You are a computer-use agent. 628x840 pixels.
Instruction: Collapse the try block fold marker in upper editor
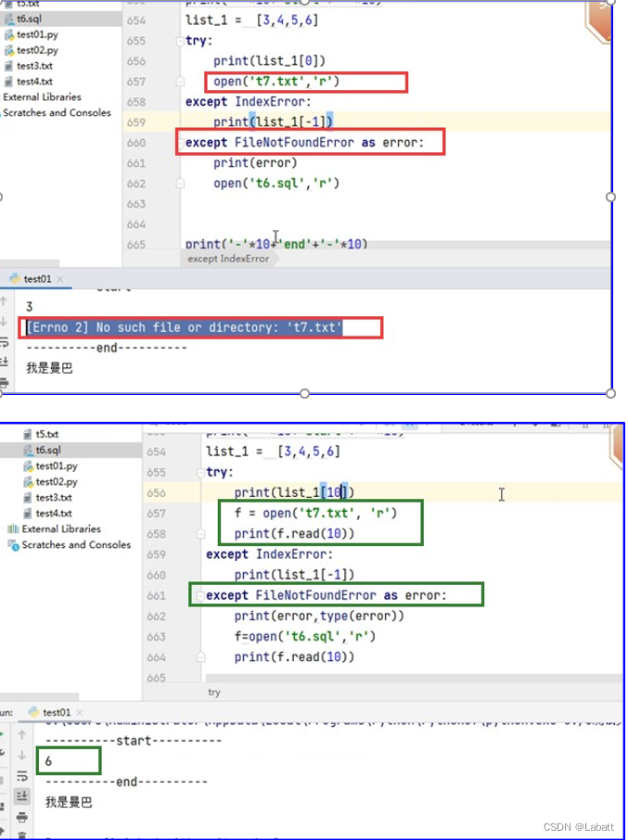point(180,41)
